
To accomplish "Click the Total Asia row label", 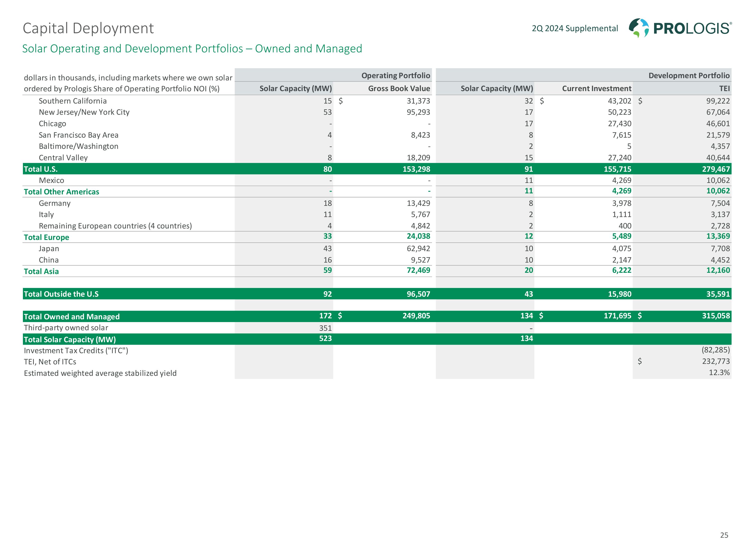I will coord(41,271).
